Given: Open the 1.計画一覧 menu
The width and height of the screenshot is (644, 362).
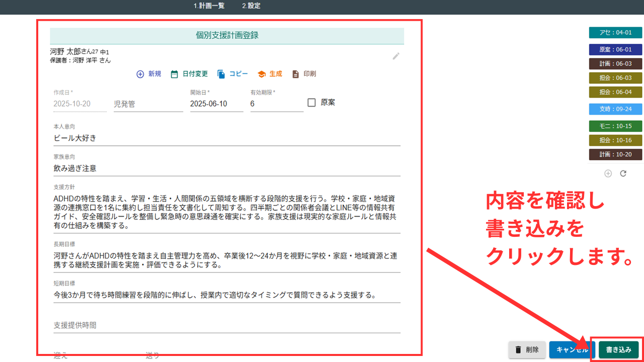Looking at the screenshot, I should (209, 6).
